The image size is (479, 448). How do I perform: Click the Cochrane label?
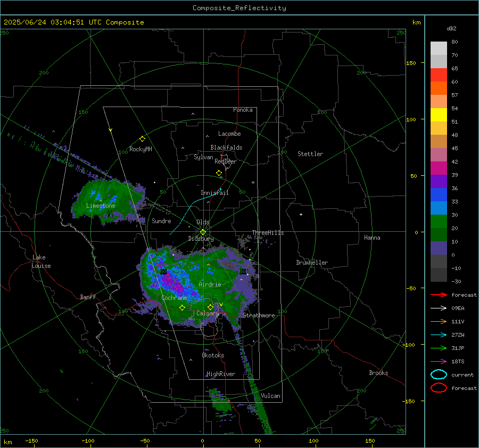[x=174, y=298]
